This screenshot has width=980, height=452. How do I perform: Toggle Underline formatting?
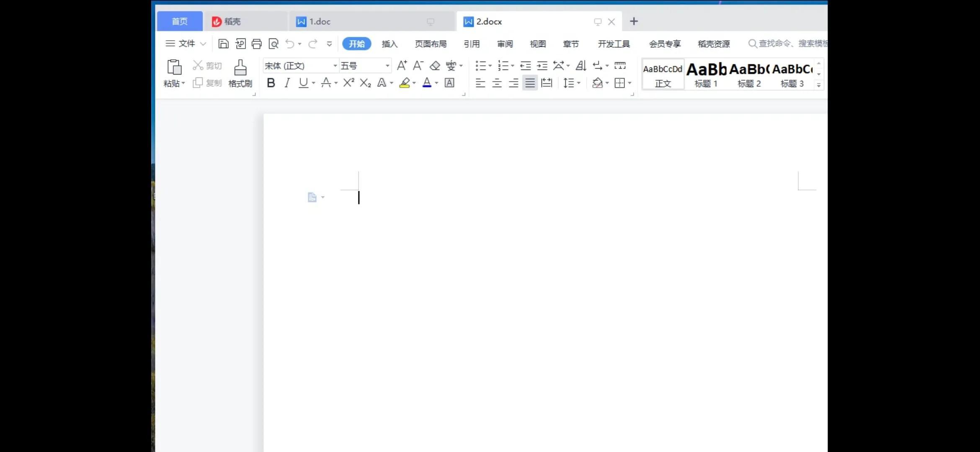coord(303,83)
